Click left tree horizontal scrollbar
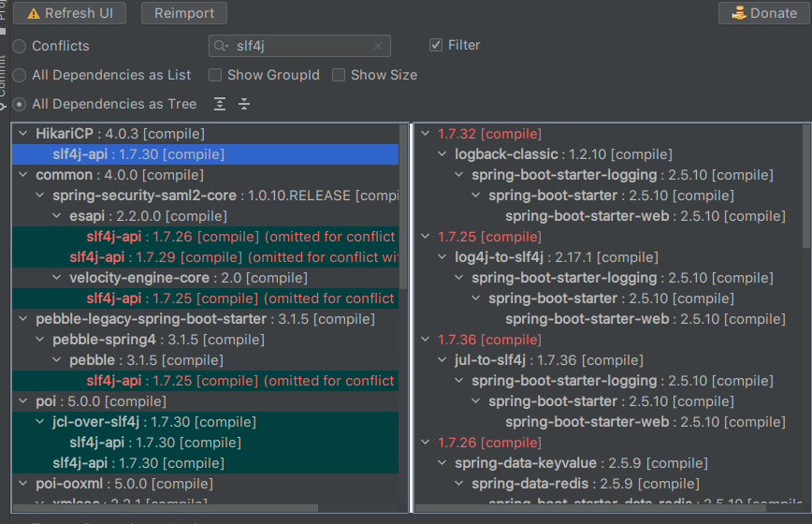 pyautogui.click(x=166, y=508)
